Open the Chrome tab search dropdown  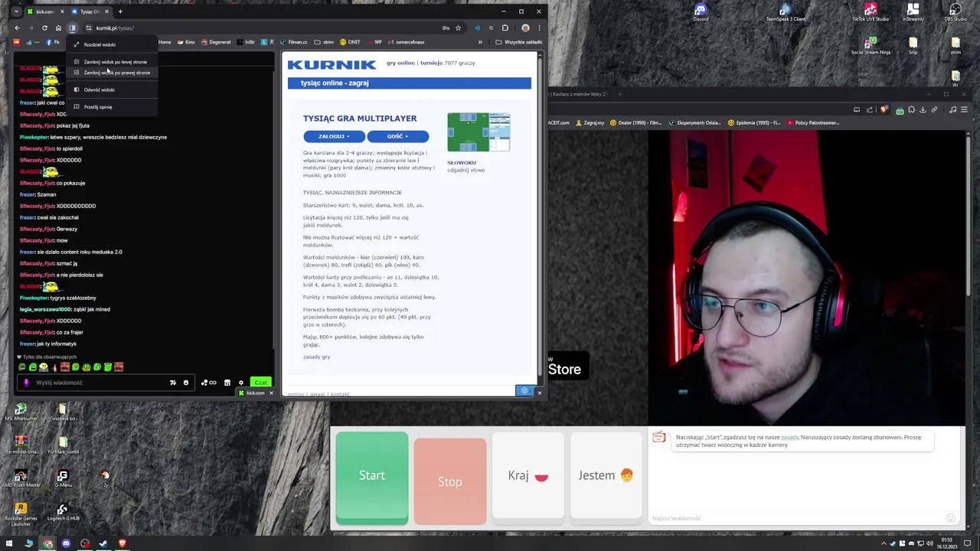[x=15, y=11]
